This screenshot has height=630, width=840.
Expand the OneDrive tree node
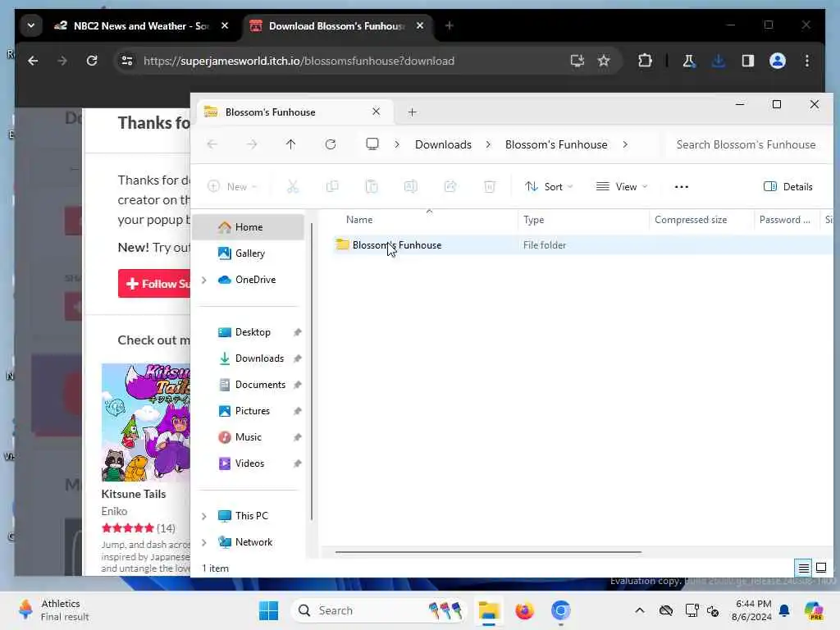click(204, 280)
